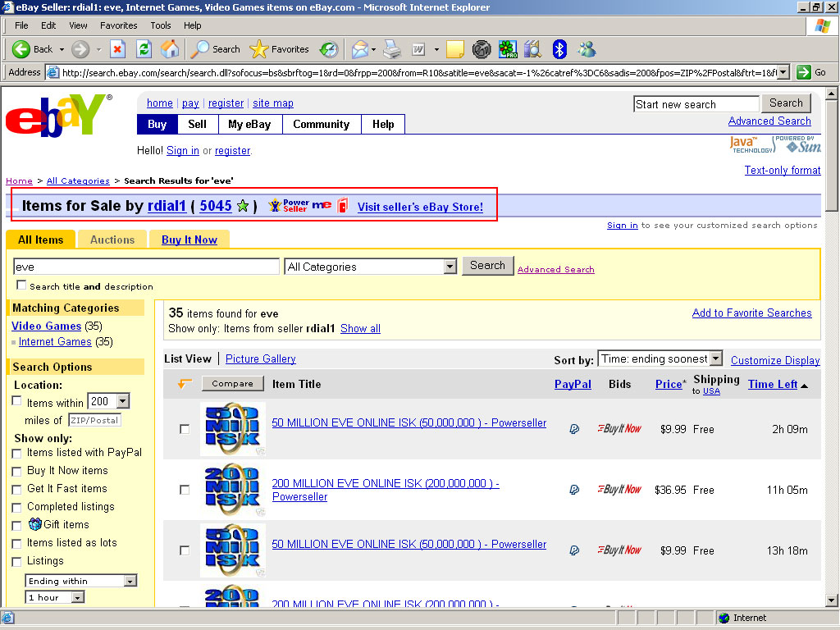This screenshot has height=630, width=840.
Task: Enable 'Search title and description' checkbox
Action: pyautogui.click(x=21, y=285)
